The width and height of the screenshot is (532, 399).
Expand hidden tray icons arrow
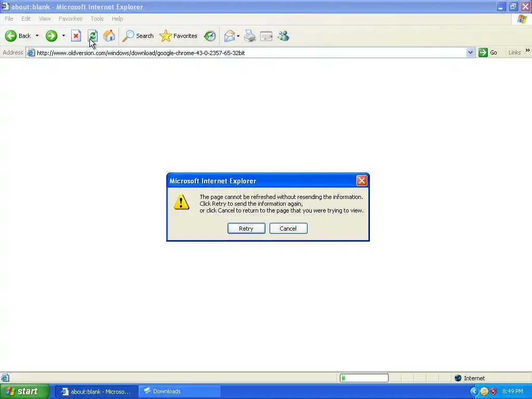(474, 391)
